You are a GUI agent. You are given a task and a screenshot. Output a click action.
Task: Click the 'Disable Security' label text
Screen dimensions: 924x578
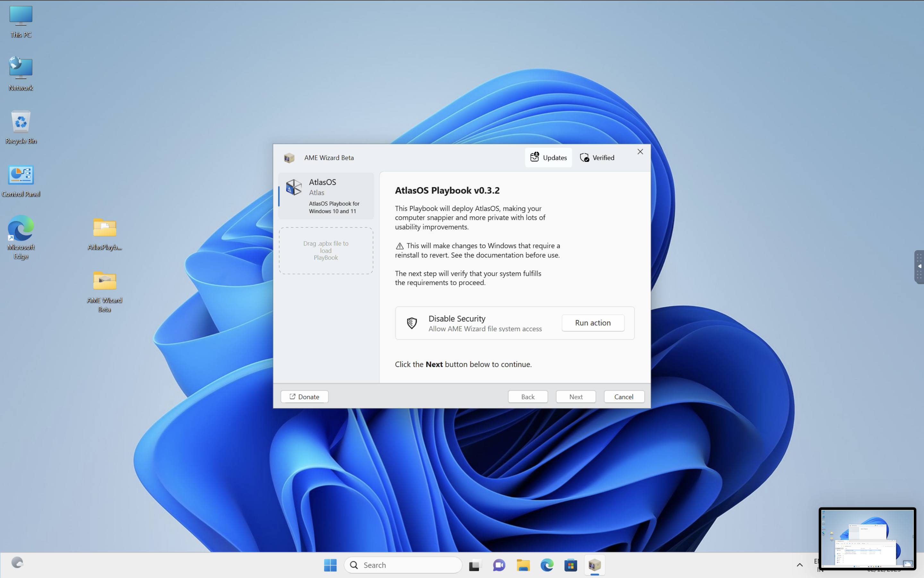pyautogui.click(x=457, y=319)
